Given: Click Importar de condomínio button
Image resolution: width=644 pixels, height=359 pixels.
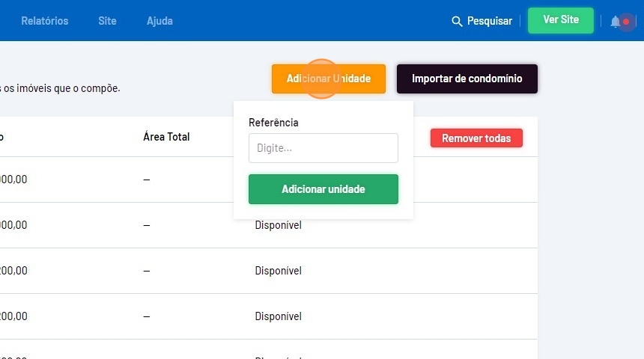Looking at the screenshot, I should (467, 79).
